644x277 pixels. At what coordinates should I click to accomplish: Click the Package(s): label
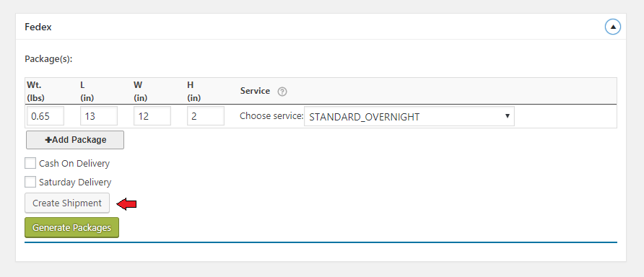point(48,59)
